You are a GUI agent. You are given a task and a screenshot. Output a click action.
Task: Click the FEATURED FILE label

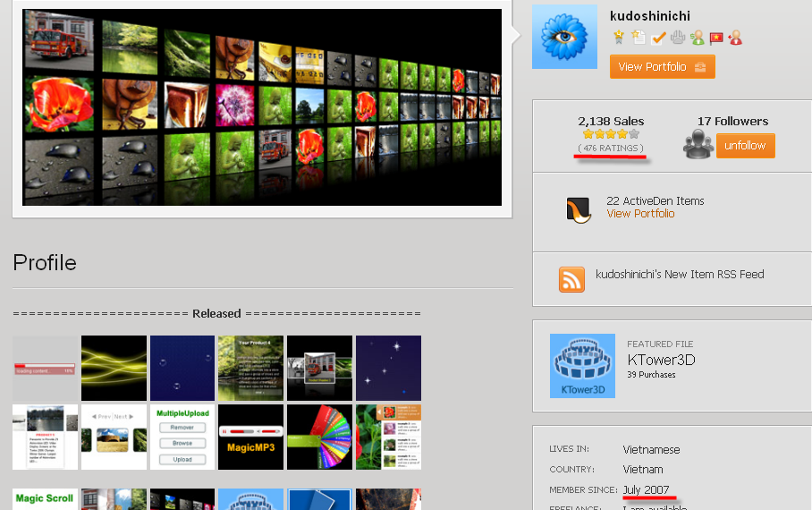(x=660, y=344)
